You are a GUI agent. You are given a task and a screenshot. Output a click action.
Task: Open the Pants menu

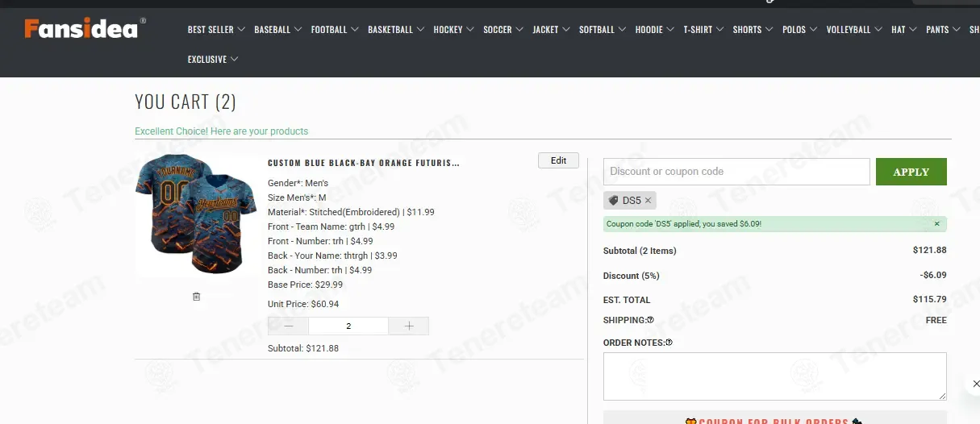942,30
